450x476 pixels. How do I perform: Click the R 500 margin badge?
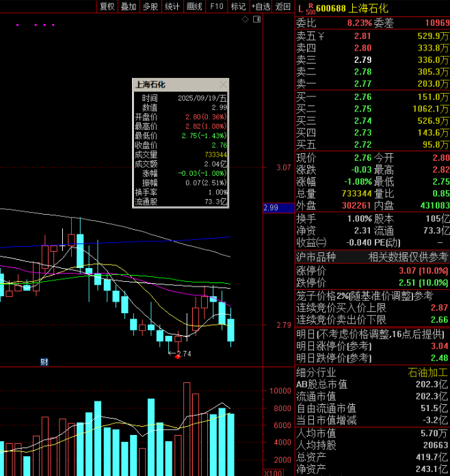pyautogui.click(x=310, y=9)
